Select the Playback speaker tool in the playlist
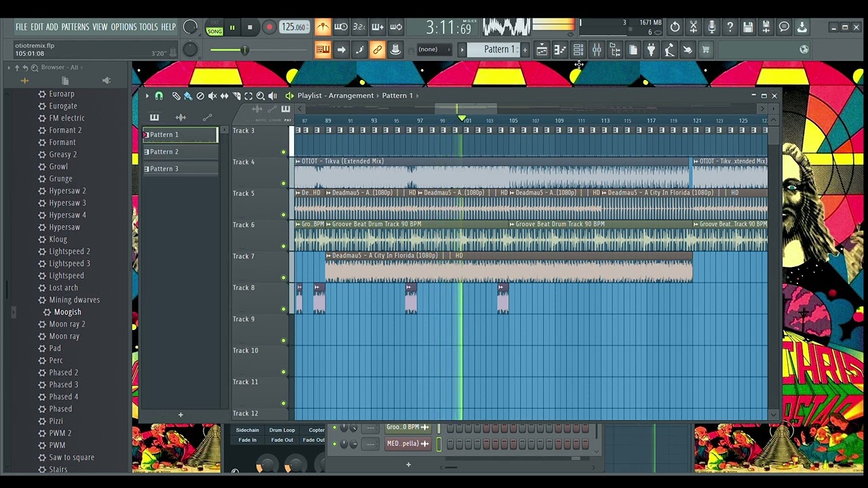The width and height of the screenshot is (868, 488). [x=273, y=96]
